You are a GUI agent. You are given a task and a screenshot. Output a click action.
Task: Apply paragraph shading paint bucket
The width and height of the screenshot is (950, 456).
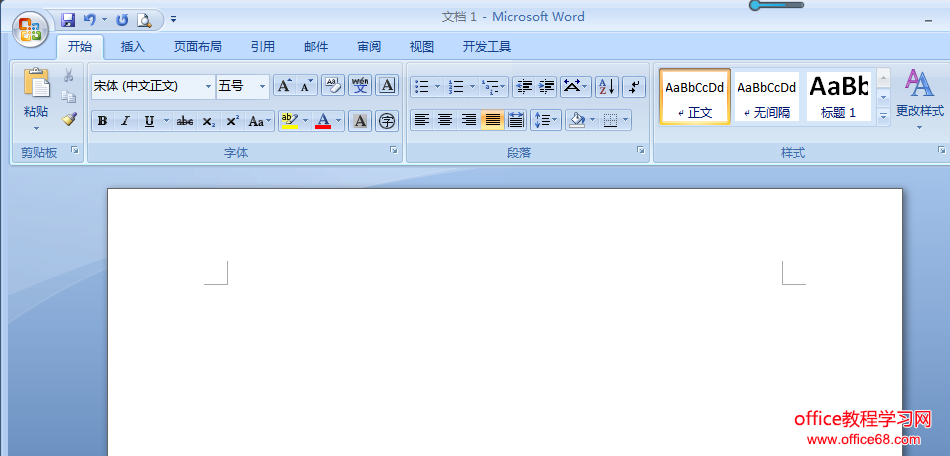point(576,120)
